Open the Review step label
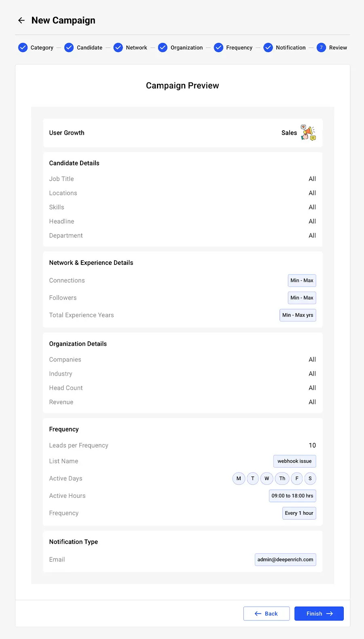 (x=338, y=48)
